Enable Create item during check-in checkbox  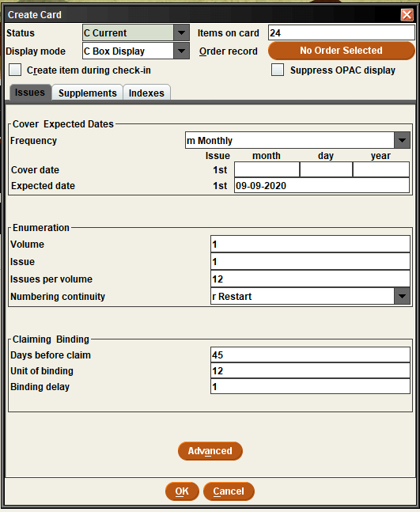[15, 70]
